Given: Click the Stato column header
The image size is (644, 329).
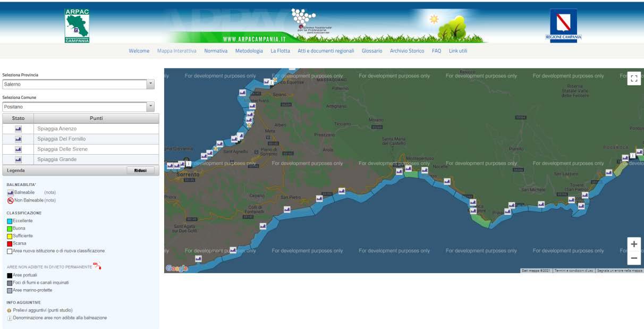Looking at the screenshot, I should pyautogui.click(x=18, y=119).
